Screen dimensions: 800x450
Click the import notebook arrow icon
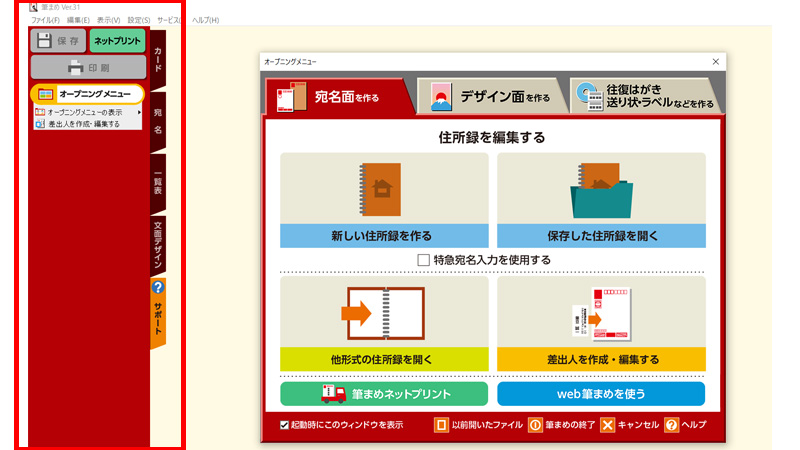coord(383,313)
